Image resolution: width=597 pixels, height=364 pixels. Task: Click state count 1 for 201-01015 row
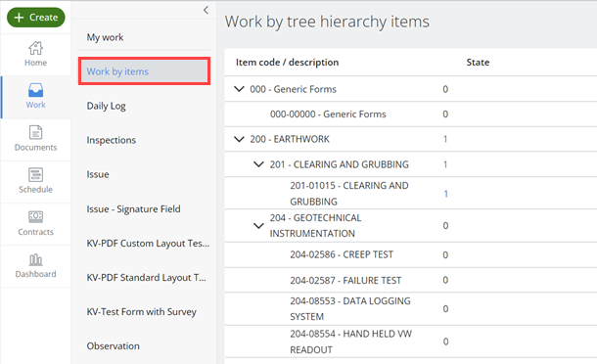tap(445, 194)
